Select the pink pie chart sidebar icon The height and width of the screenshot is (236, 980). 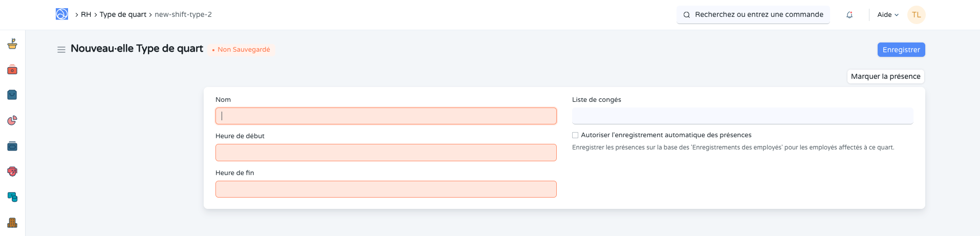pyautogui.click(x=12, y=120)
